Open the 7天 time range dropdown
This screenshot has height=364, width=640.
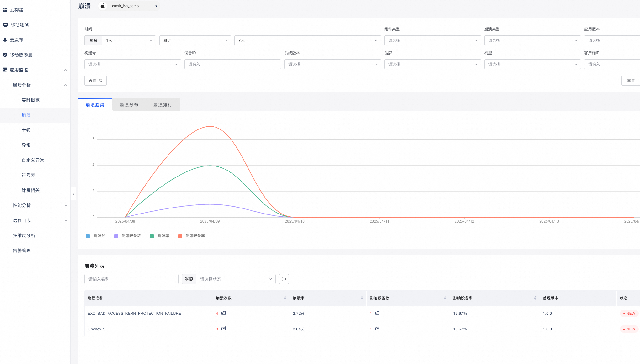(x=308, y=40)
